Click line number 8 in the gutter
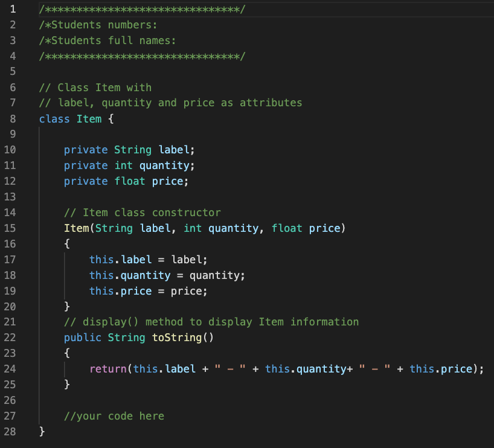Screen dimensions: 494x448 click(13, 119)
